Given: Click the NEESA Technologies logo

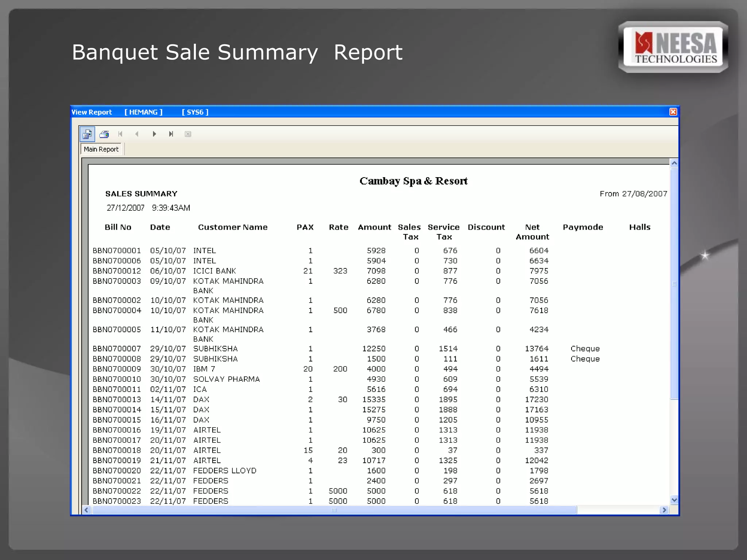Looking at the screenshot, I should pos(673,47).
